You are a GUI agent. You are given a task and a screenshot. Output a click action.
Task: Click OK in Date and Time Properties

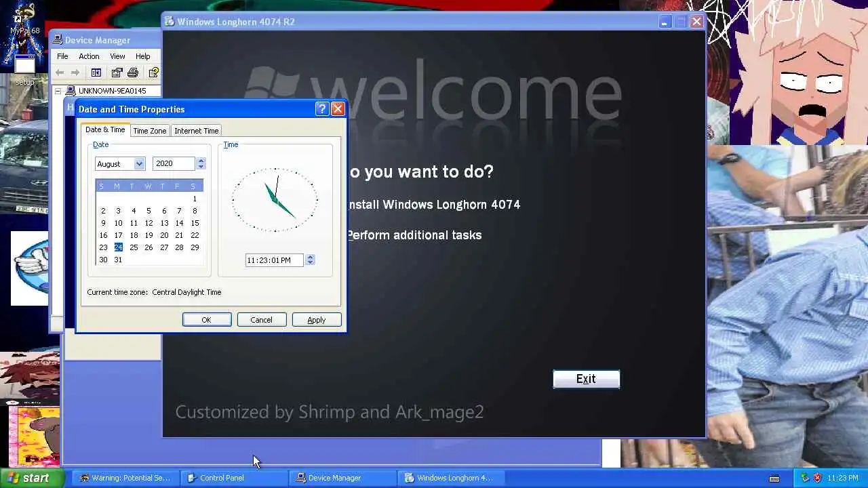206,320
